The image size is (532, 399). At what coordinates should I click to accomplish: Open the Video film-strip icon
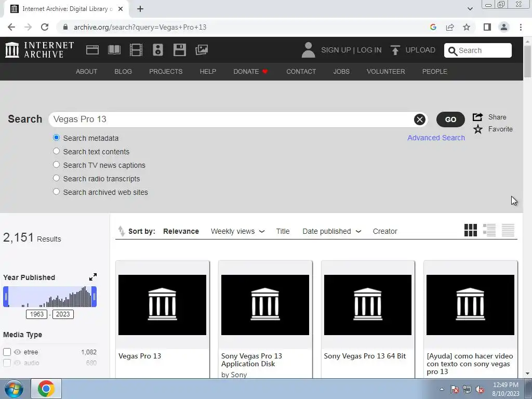click(x=136, y=50)
